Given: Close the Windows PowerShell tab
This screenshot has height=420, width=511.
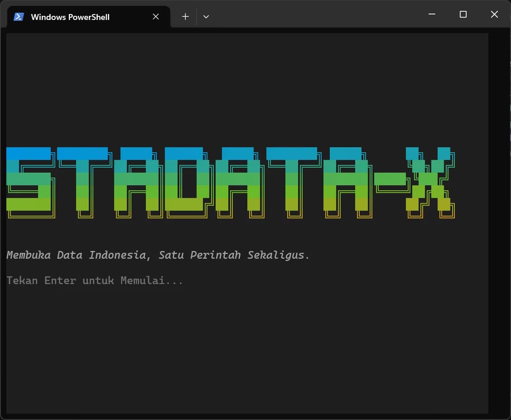Looking at the screenshot, I should [x=156, y=17].
